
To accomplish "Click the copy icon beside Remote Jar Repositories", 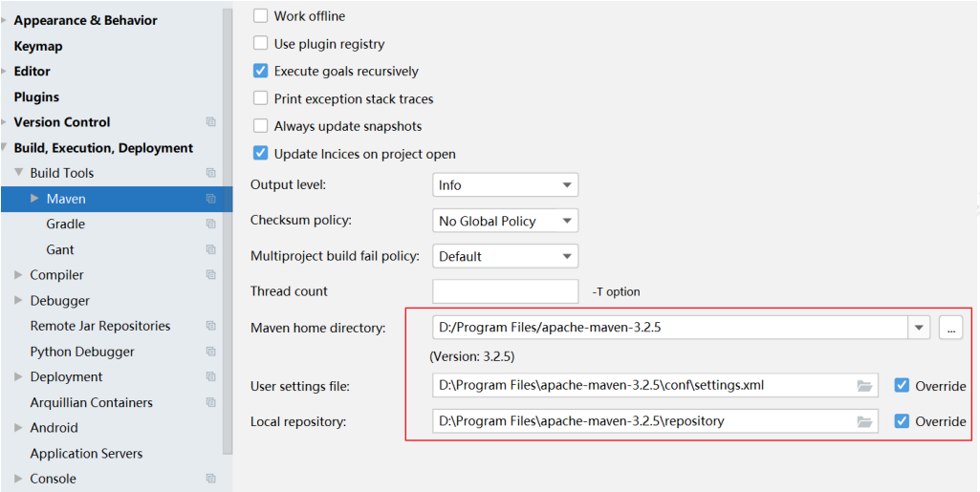I will 210,326.
